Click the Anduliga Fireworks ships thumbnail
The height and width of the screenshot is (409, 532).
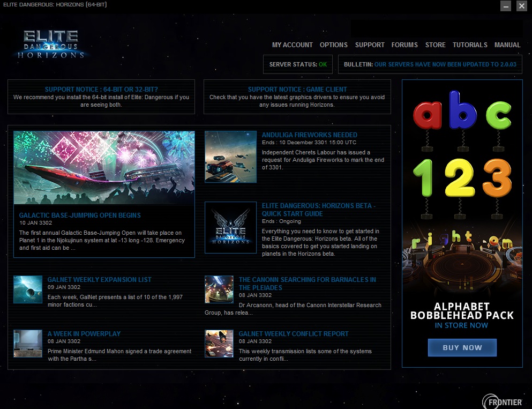tap(231, 157)
